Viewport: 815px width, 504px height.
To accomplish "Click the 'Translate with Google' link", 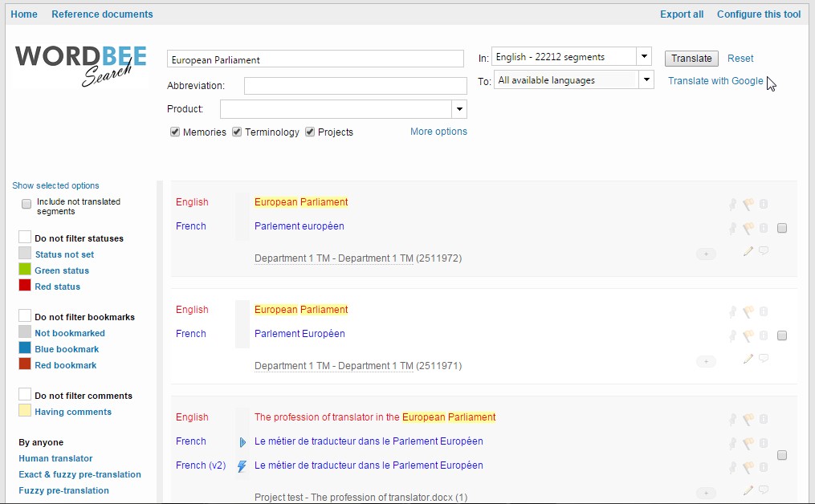I will (715, 81).
